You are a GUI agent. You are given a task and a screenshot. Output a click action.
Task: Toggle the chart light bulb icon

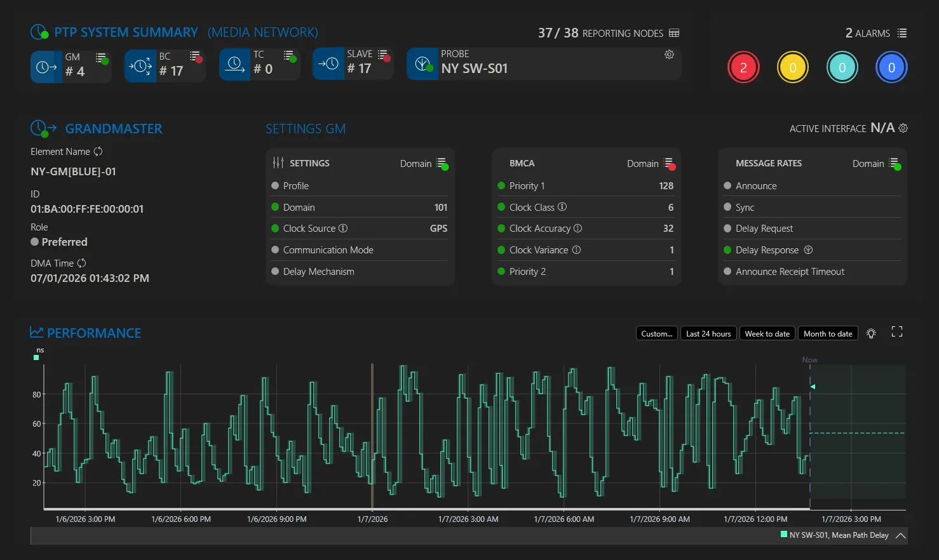tap(871, 333)
